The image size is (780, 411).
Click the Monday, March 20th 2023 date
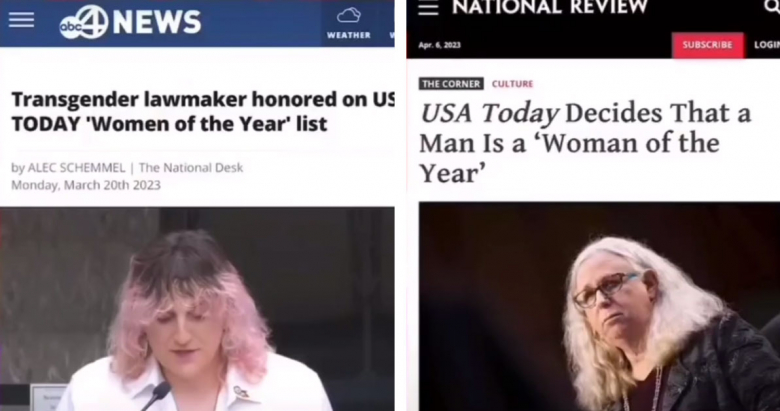coord(86,185)
